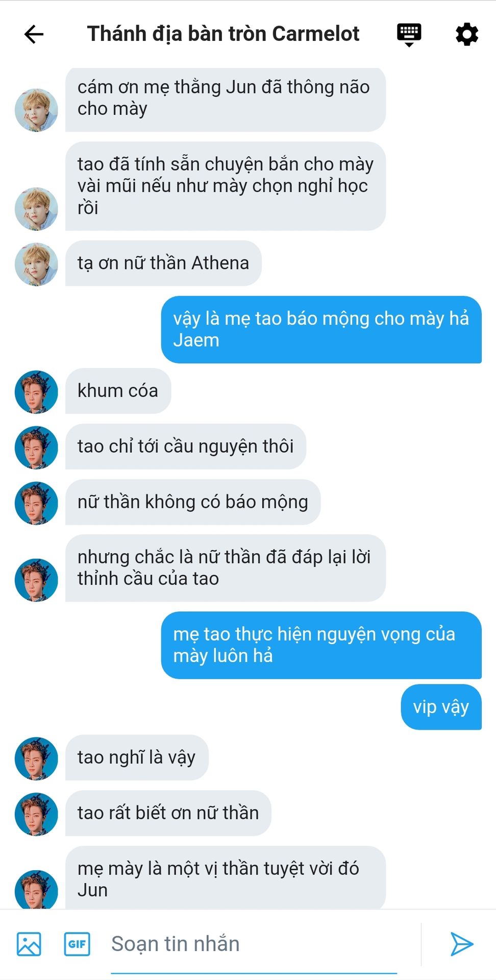Tap avatar beside 'tao nghĩ là vậy'
The image size is (496, 980).
[x=36, y=758]
